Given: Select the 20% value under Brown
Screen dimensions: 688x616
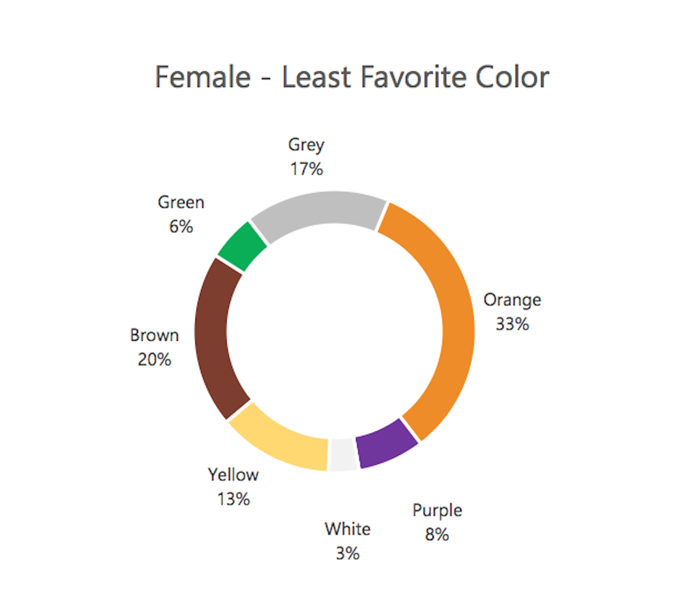Looking at the screenshot, I should click(x=154, y=360).
